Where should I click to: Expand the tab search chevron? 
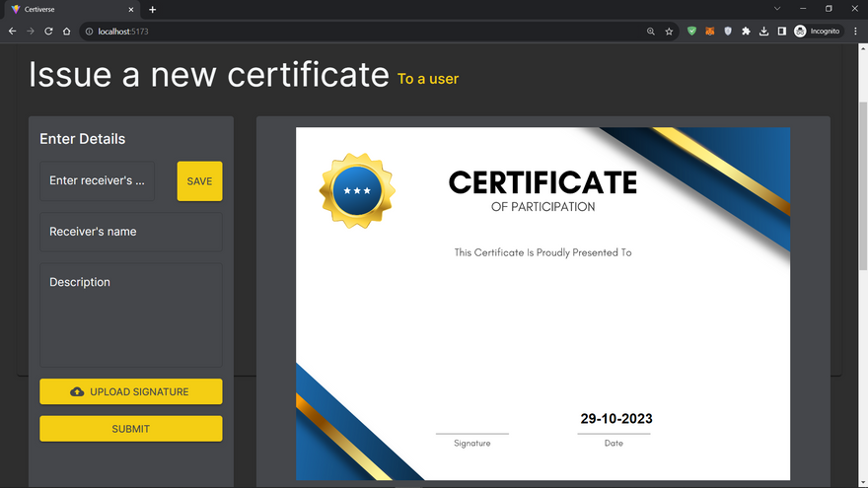777,9
